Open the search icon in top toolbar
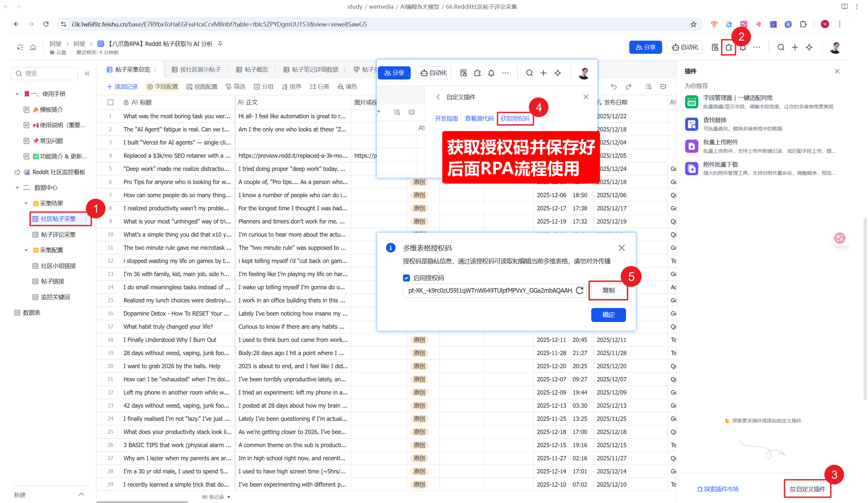 [781, 47]
